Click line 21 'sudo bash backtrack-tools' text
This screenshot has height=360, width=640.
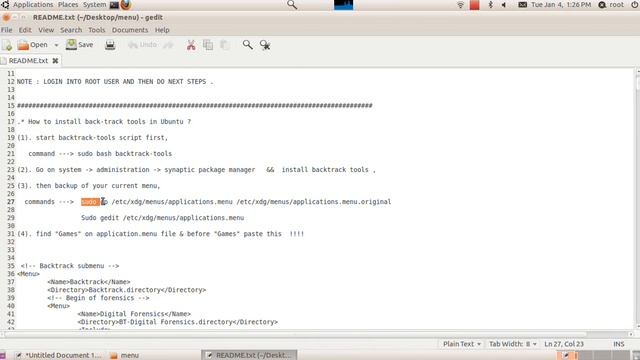click(x=124, y=153)
